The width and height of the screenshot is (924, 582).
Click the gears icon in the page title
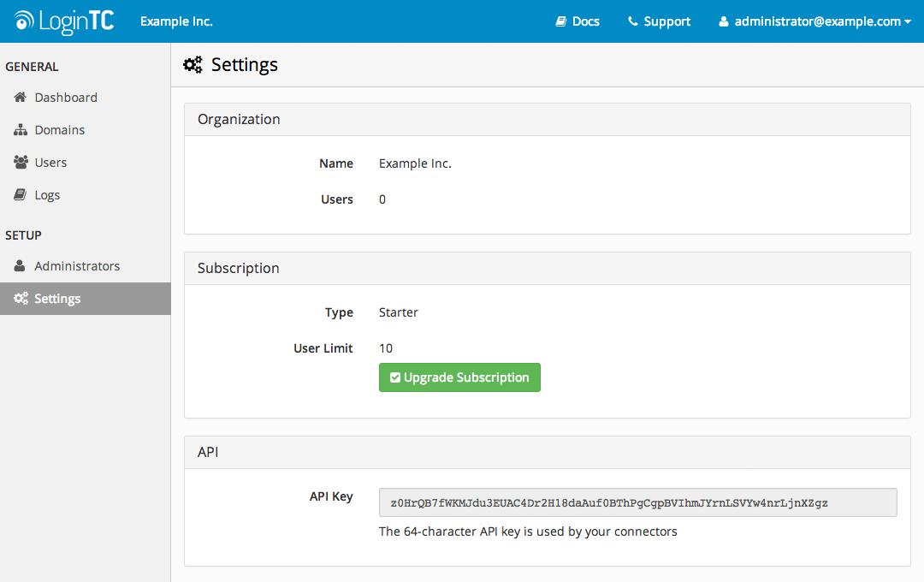(x=193, y=64)
